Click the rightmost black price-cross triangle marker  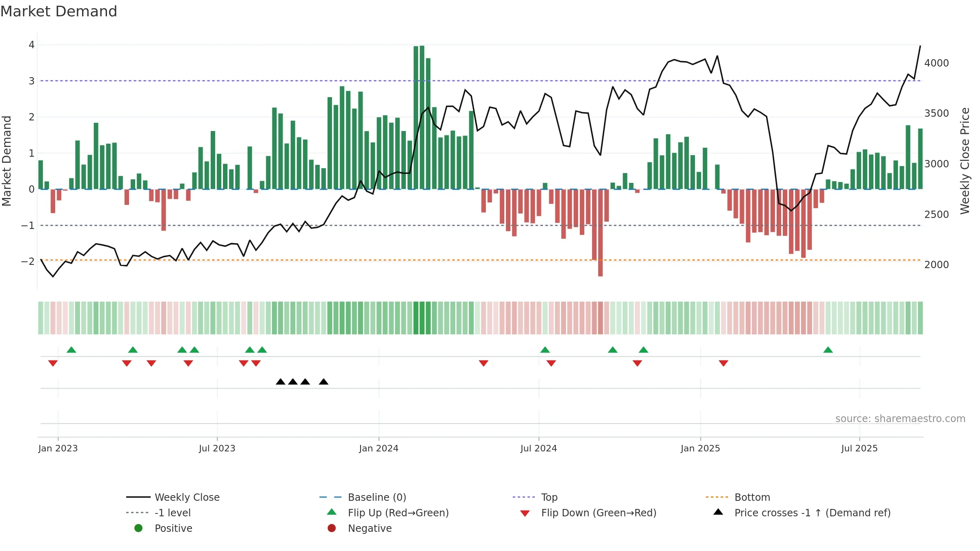pos(323,382)
